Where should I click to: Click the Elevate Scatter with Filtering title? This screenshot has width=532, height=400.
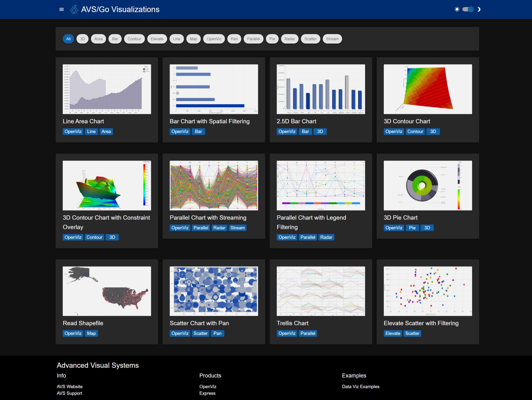point(421,323)
